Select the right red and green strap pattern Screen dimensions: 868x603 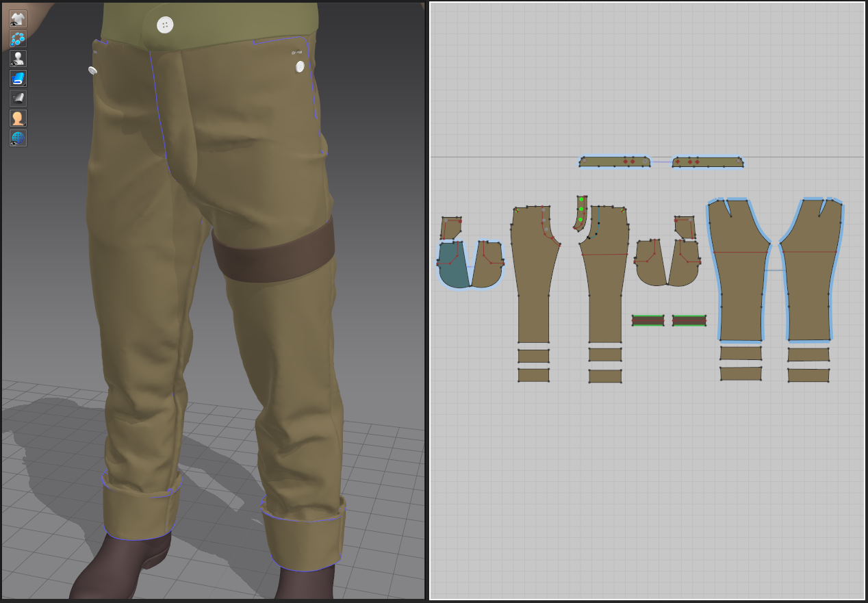click(689, 320)
